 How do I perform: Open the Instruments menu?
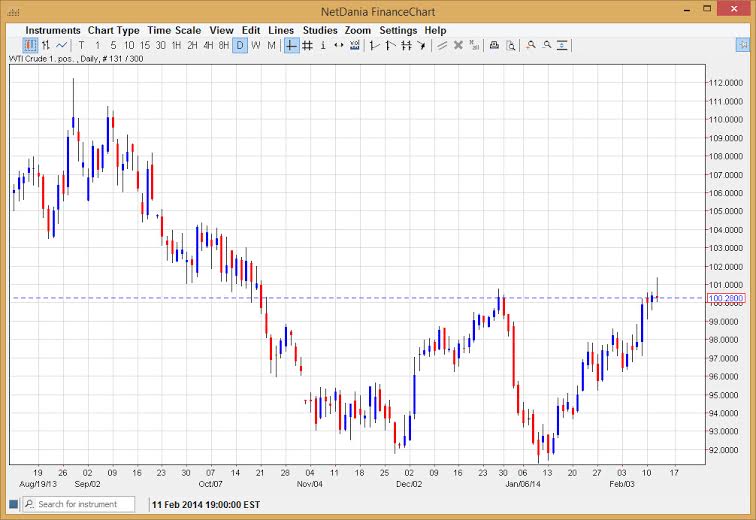tap(53, 30)
